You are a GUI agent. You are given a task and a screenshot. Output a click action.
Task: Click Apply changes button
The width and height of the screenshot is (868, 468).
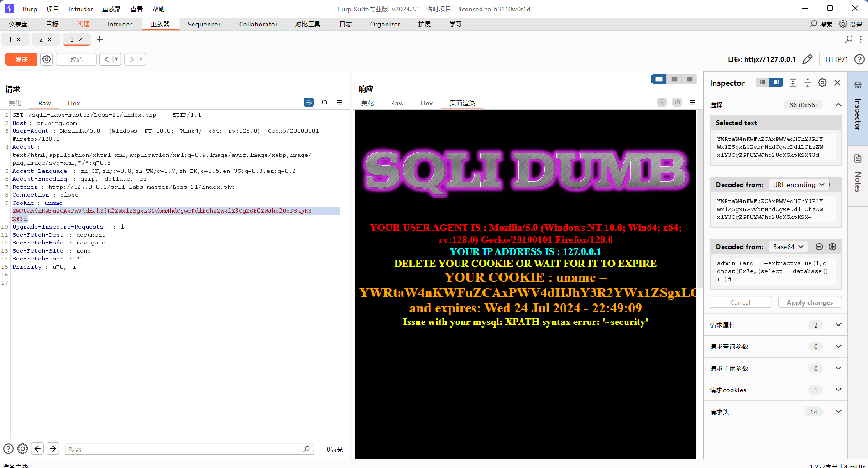tap(810, 302)
